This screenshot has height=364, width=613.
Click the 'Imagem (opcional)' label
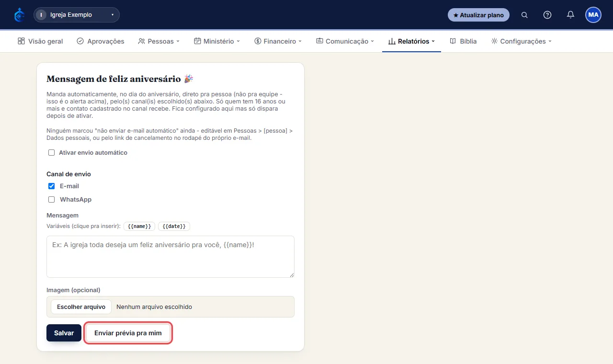click(73, 290)
